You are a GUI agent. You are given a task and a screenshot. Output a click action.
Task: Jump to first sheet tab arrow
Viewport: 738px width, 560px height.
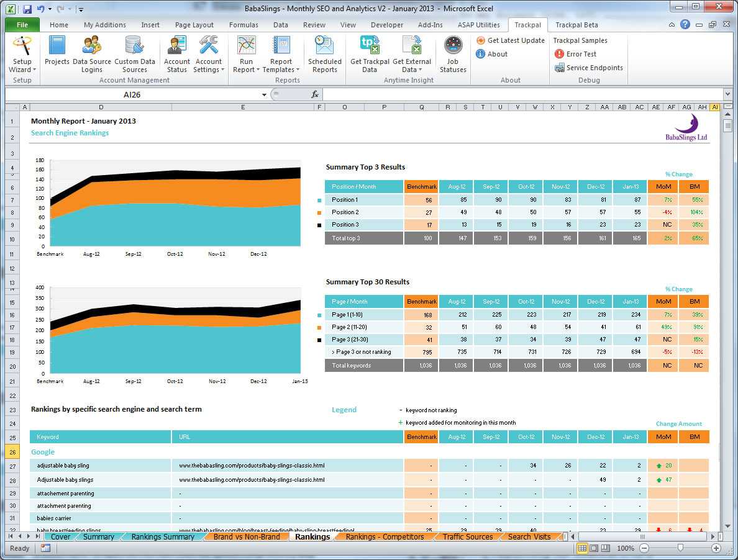pos(11,536)
